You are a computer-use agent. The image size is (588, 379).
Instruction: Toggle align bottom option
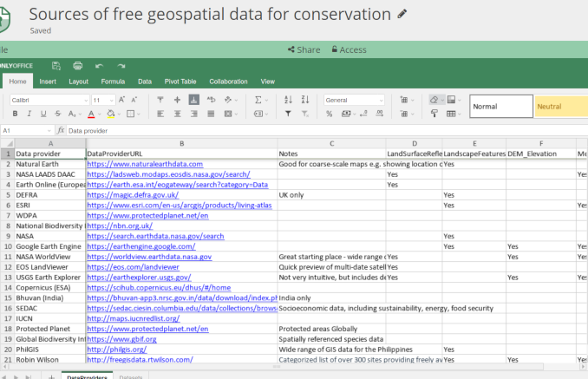tap(194, 100)
